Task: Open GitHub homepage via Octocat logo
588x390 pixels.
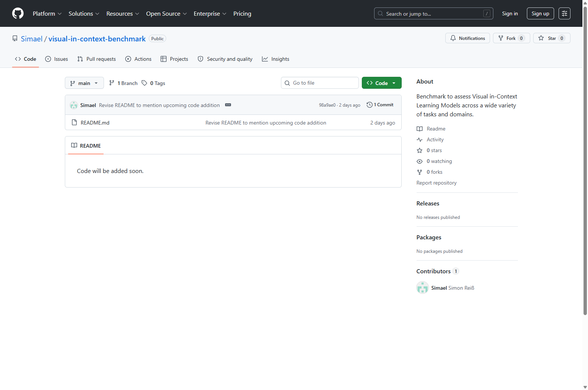Action: coord(18,13)
